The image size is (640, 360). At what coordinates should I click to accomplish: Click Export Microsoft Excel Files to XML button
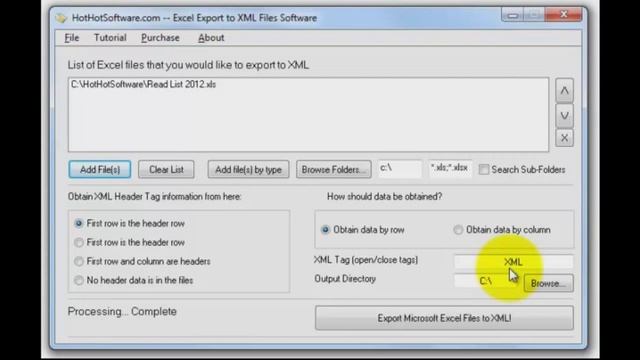[444, 318]
